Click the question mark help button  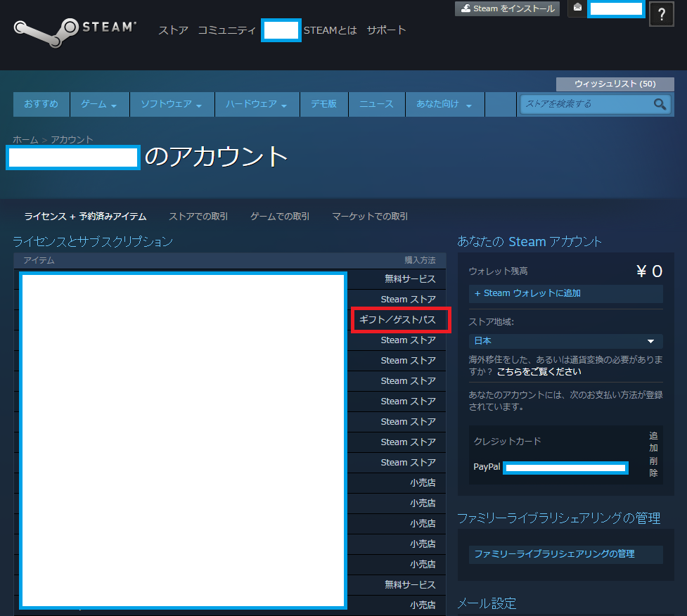(x=661, y=15)
